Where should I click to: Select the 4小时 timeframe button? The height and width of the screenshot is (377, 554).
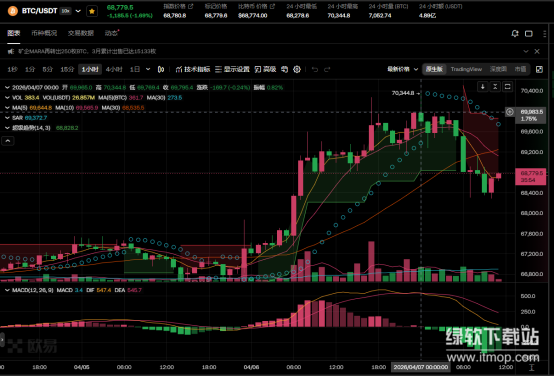pyautogui.click(x=114, y=69)
